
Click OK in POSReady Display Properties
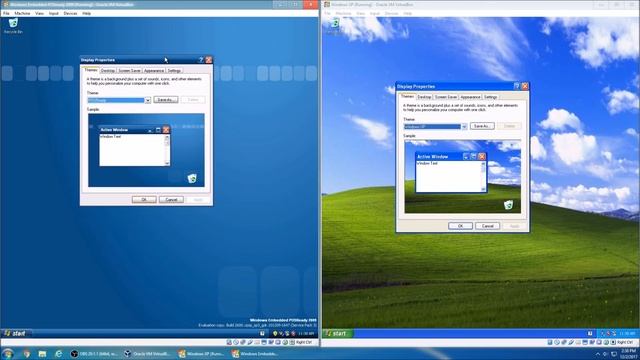click(x=144, y=200)
